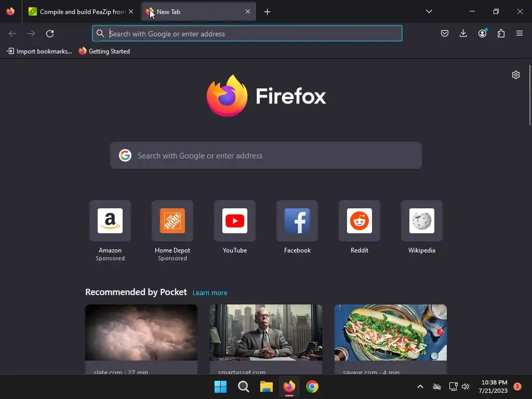Click the Firefox logo wordmark
Image resolution: width=532 pixels, height=399 pixels.
(x=267, y=96)
